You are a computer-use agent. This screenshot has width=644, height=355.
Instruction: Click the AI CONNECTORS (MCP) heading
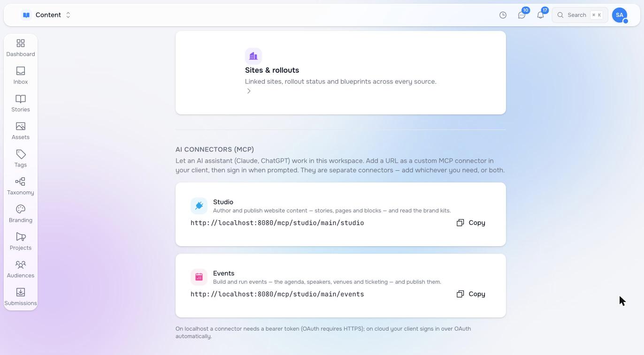215,150
